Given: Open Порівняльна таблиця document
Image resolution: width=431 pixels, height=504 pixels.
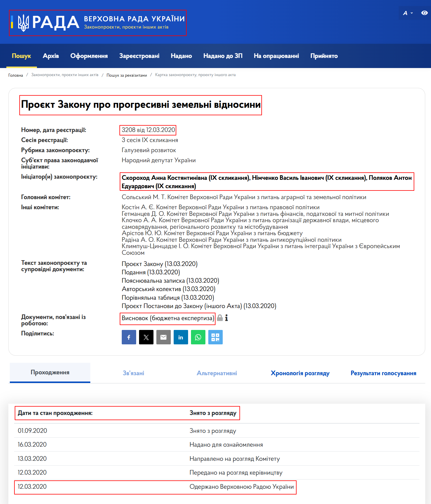Looking at the screenshot, I should click(168, 298).
